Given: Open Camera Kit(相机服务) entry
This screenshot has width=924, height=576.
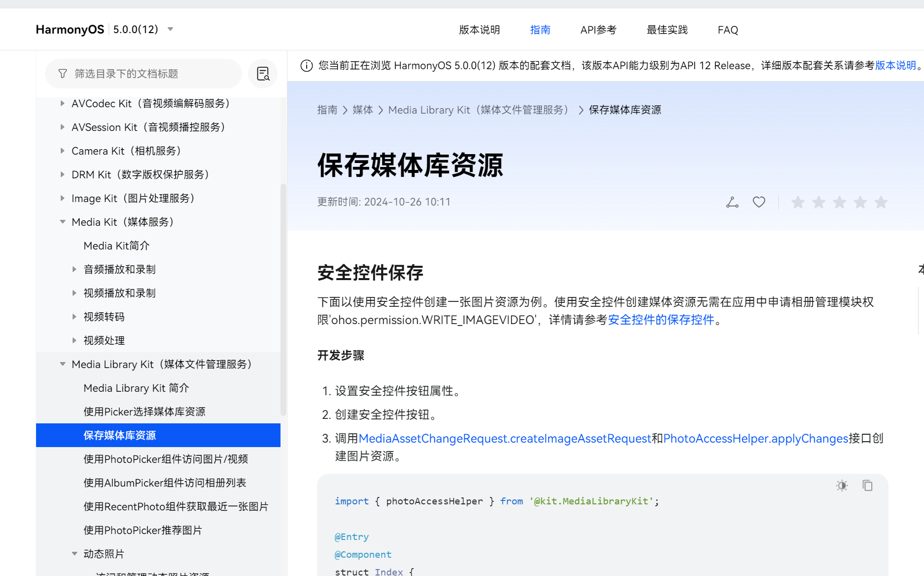Looking at the screenshot, I should 126,151.
